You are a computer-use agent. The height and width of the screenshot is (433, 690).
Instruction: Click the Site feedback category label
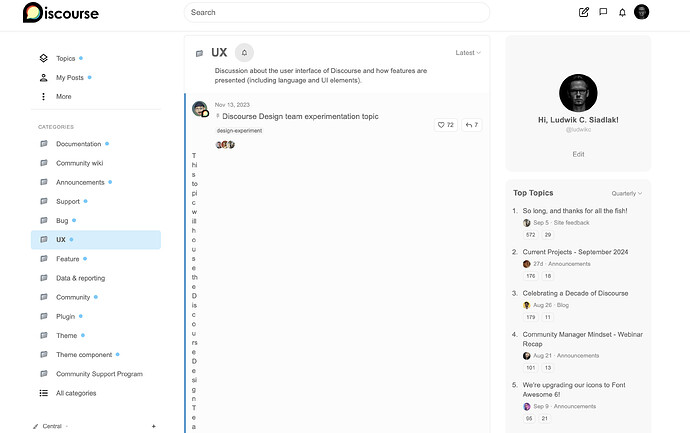(x=571, y=223)
